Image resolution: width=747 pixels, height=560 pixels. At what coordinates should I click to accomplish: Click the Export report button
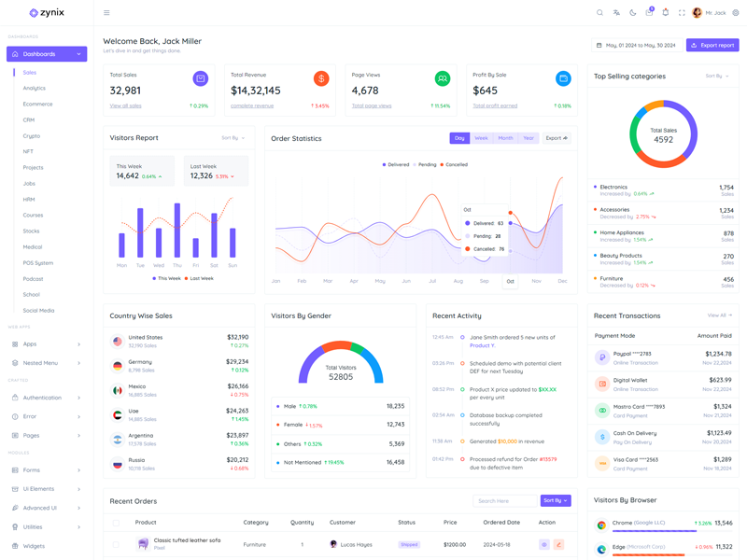point(712,45)
